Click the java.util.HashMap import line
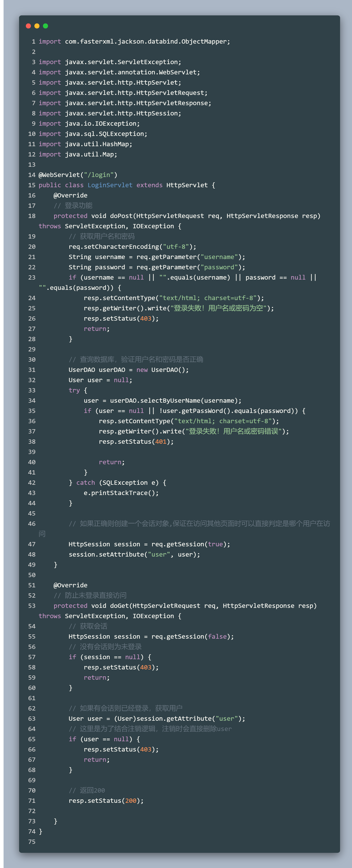This screenshot has width=352, height=868. point(85,144)
